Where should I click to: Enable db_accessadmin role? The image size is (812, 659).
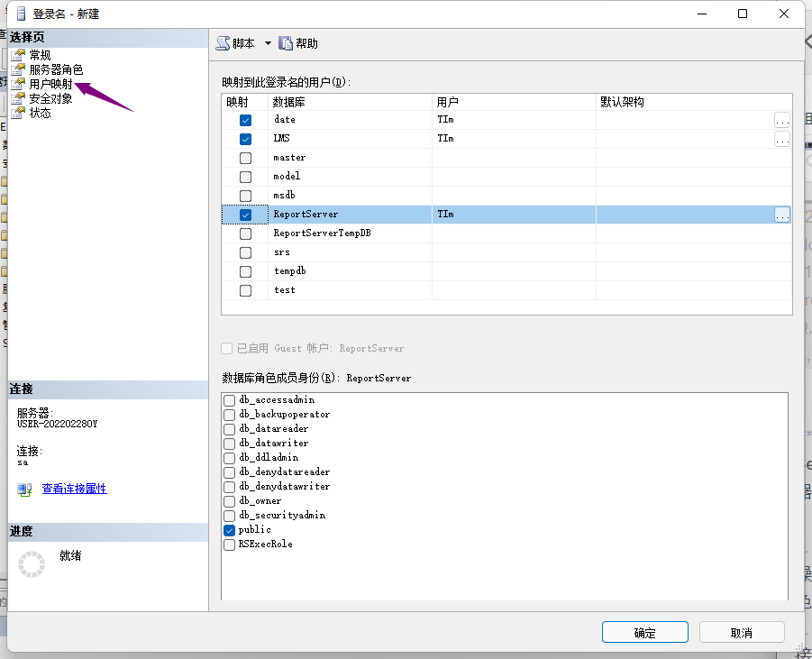point(230,400)
